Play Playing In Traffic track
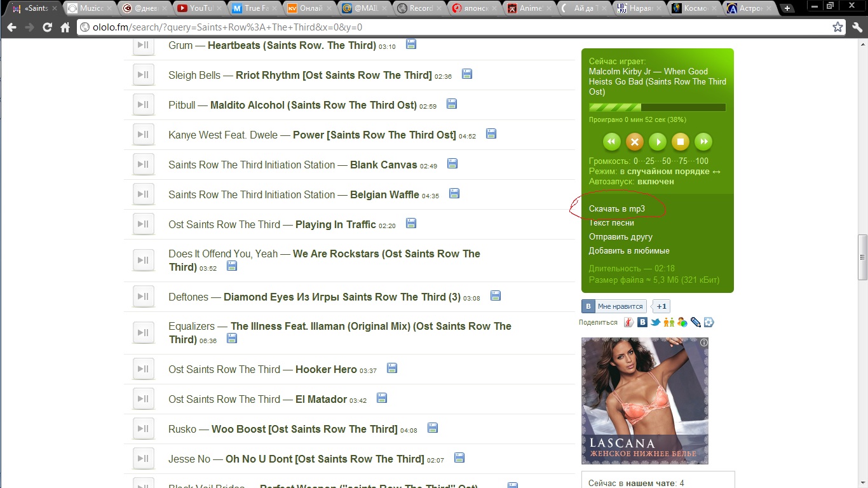Image resolution: width=868 pixels, height=488 pixels. 144,224
